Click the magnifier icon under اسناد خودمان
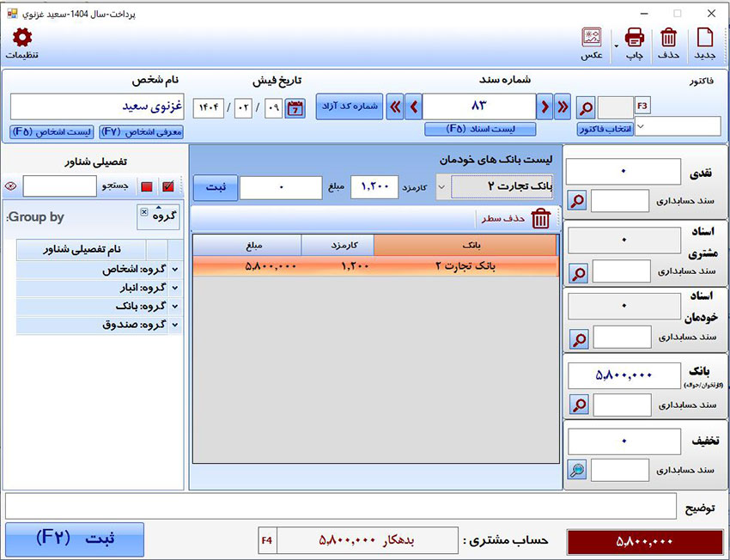The height and width of the screenshot is (560, 730). [580, 339]
